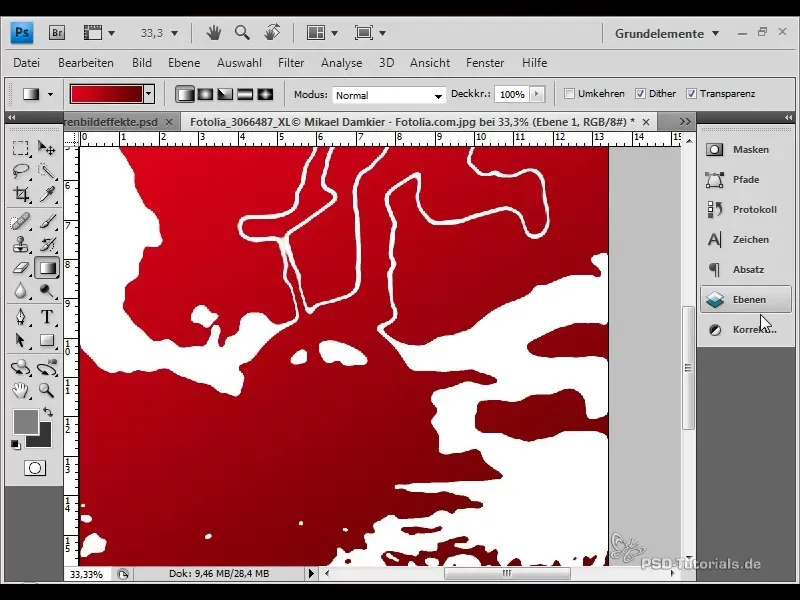Open the Absatz panel
Viewport: 800px width, 600px height.
745,269
